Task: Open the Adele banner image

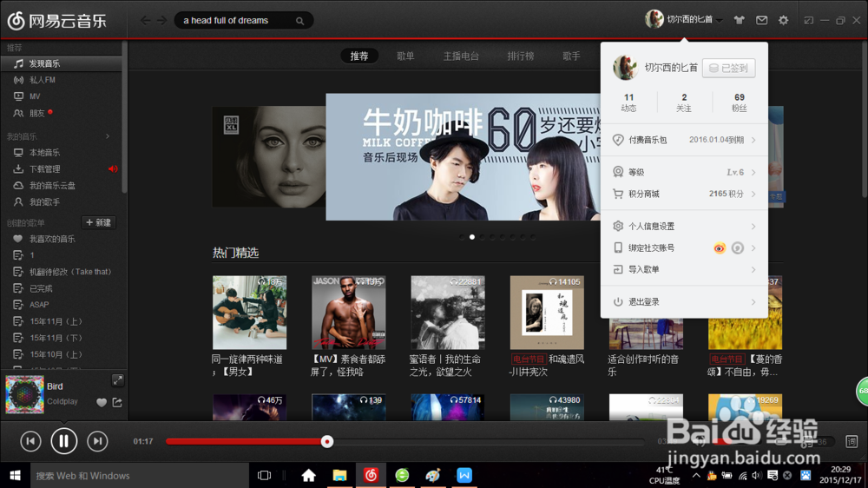Action: pos(269,157)
